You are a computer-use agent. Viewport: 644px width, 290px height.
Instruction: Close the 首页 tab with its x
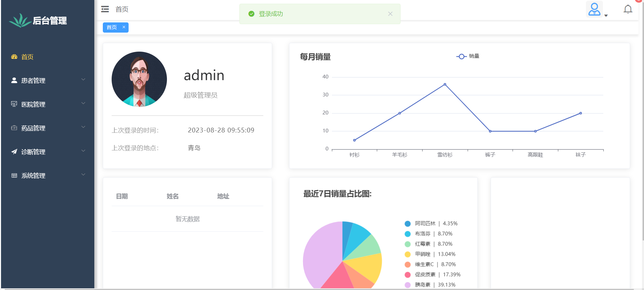(x=124, y=27)
